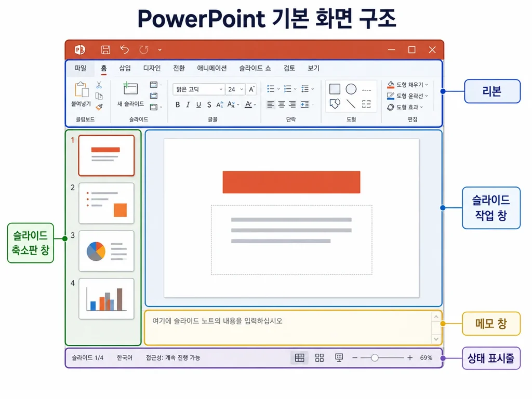532x399 pixels.
Task: Click the 한국어 language indicator
Action: click(x=125, y=358)
